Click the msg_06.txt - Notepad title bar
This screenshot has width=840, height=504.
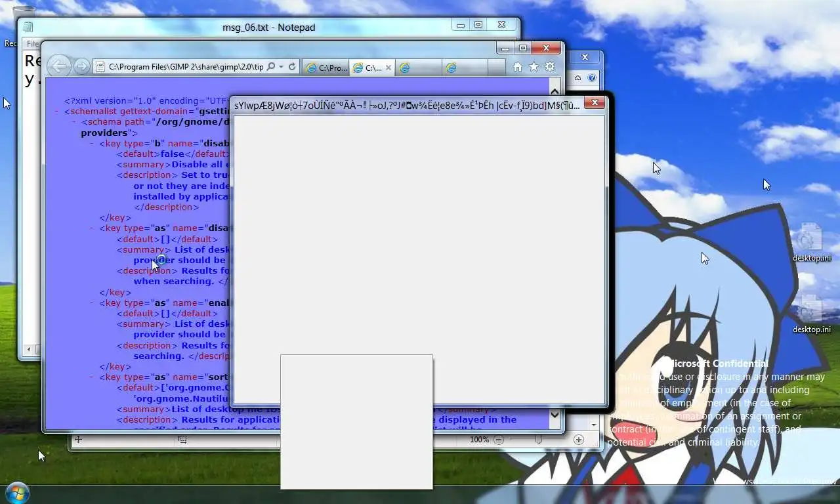coord(268,27)
